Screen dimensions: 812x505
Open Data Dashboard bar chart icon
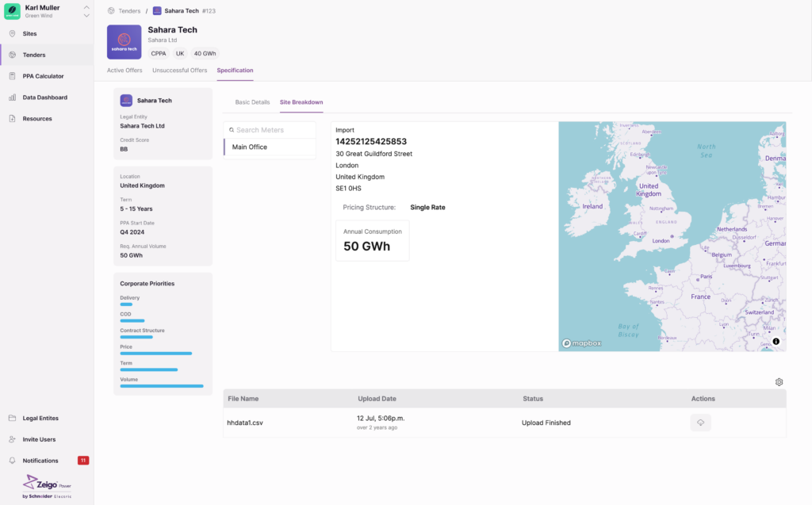13,98
